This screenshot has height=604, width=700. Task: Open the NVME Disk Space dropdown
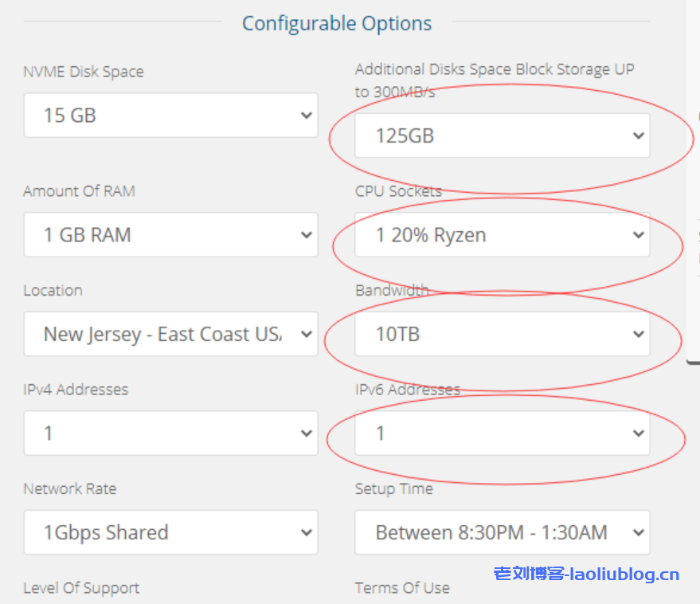click(170, 116)
